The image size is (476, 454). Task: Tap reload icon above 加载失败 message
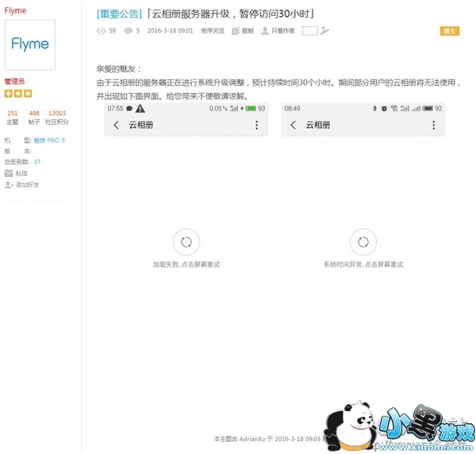coord(186,242)
